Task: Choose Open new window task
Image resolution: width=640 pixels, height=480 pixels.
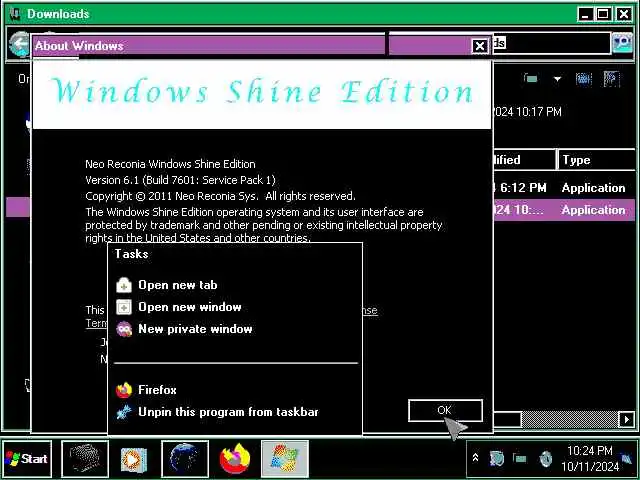Action: [190, 307]
